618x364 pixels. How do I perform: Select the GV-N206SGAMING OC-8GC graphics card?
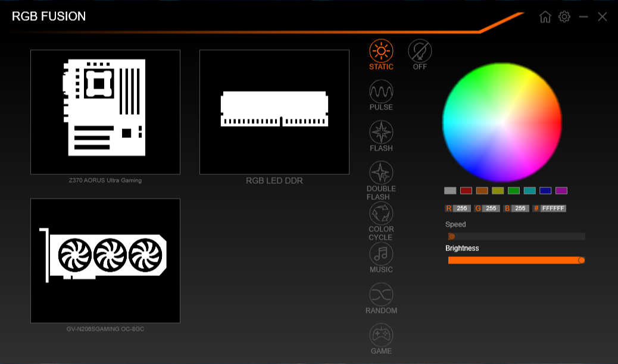point(105,261)
